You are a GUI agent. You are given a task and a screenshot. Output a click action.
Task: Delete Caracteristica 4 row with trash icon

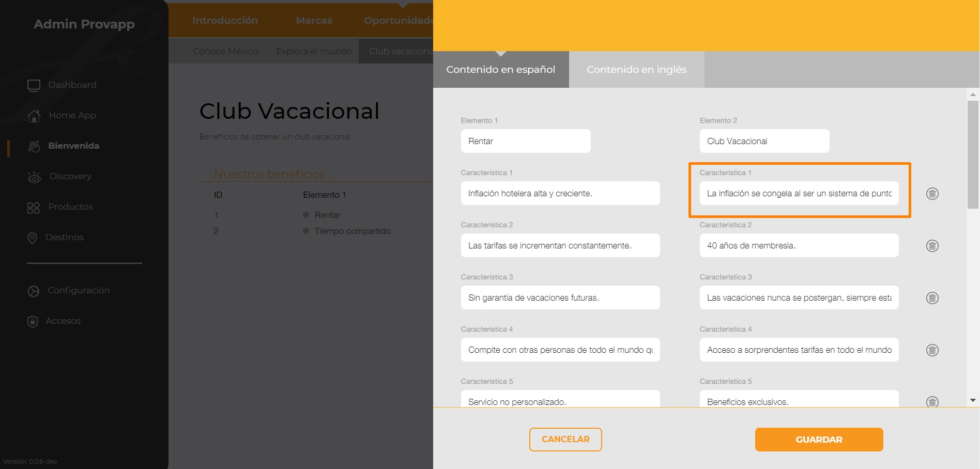click(932, 350)
